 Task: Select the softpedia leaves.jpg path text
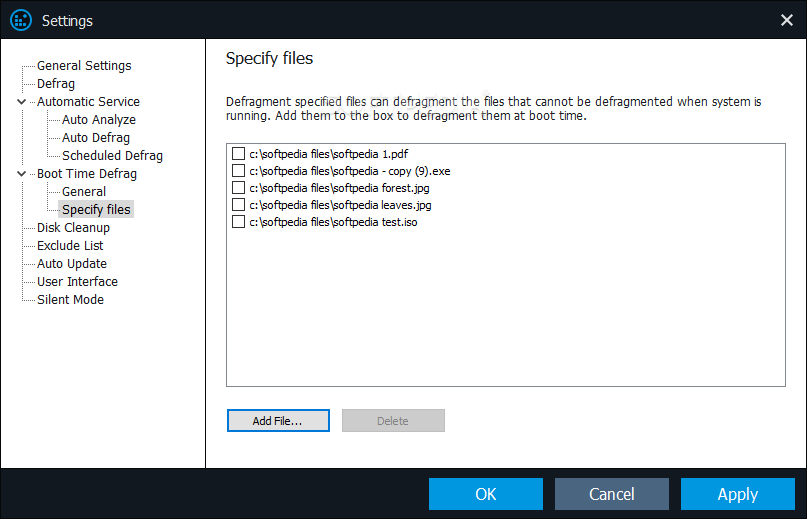tap(341, 205)
